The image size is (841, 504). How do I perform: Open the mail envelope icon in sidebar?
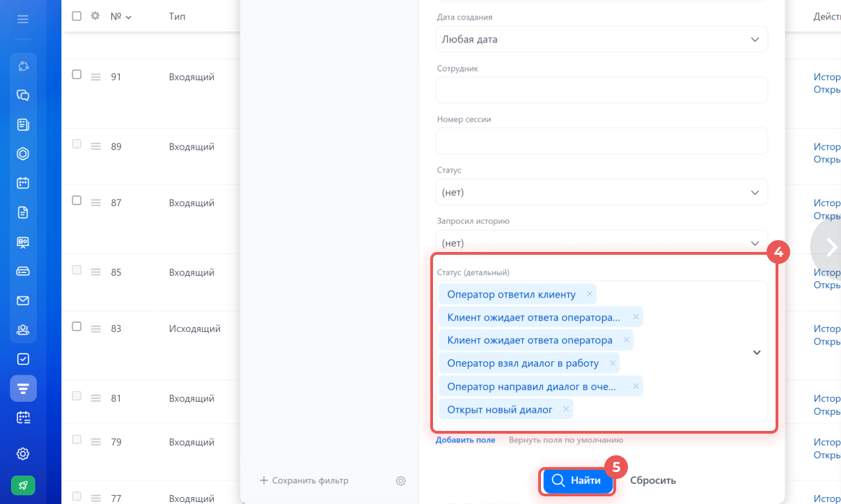point(23,301)
